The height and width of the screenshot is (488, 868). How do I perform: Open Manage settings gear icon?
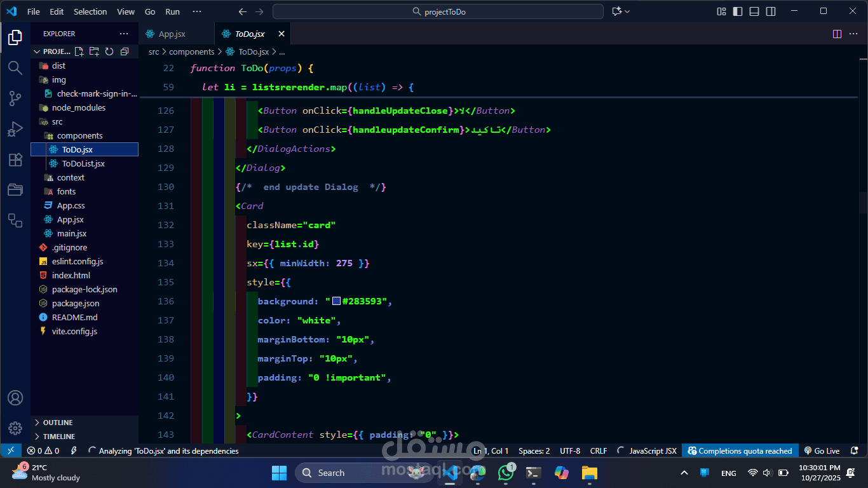pos(15,428)
